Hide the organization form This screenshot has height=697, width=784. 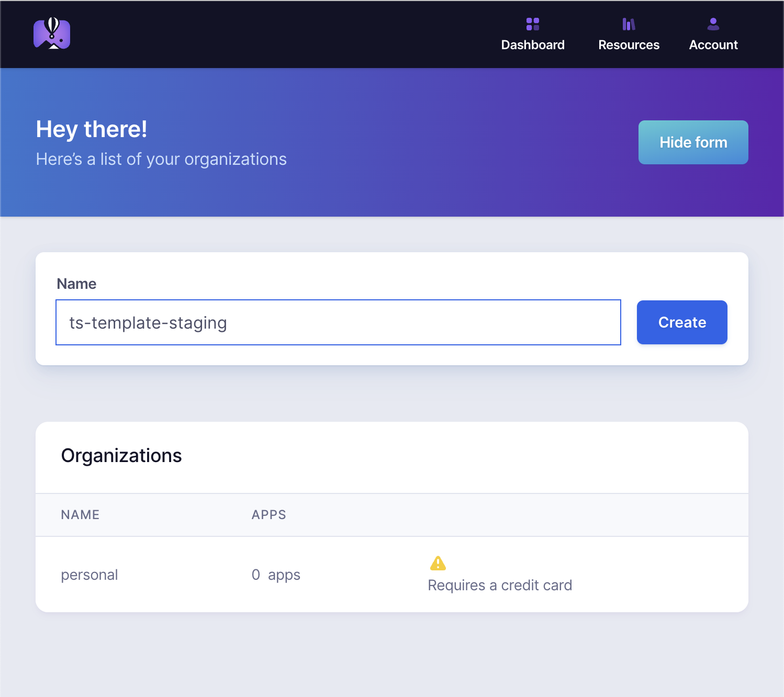pos(693,142)
